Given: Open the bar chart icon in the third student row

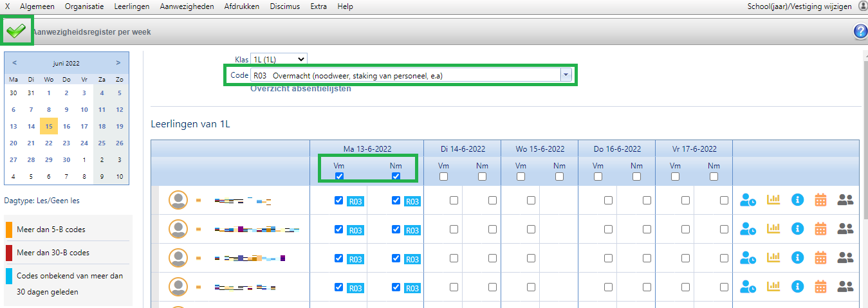Looking at the screenshot, I should [773, 258].
